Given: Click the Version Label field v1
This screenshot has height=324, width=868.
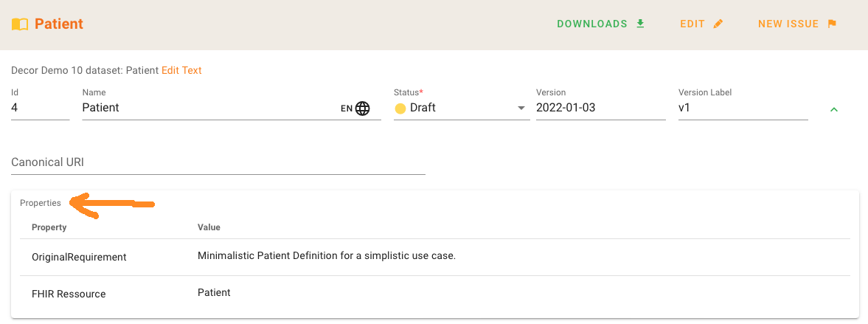Looking at the screenshot, I should point(742,108).
